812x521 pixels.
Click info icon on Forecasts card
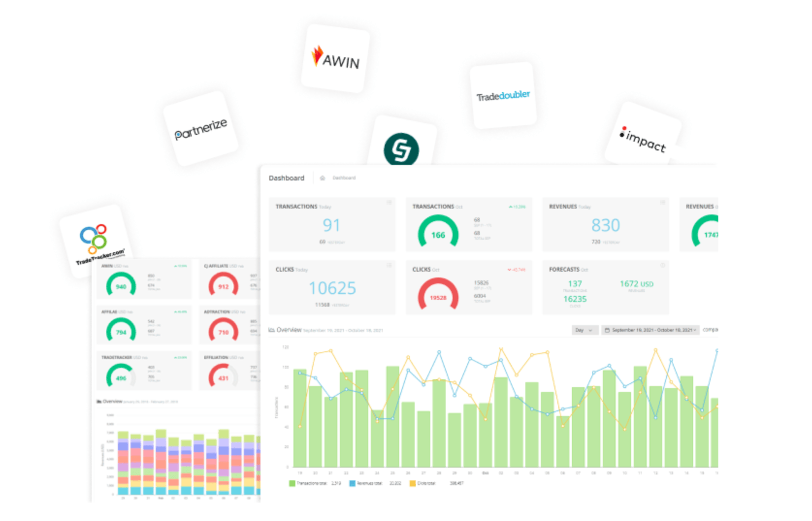[663, 265]
